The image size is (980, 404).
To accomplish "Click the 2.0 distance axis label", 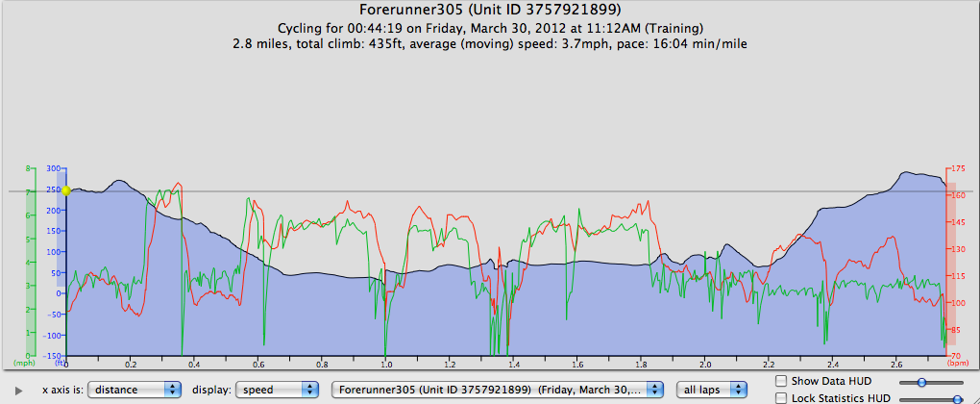I will click(x=705, y=364).
